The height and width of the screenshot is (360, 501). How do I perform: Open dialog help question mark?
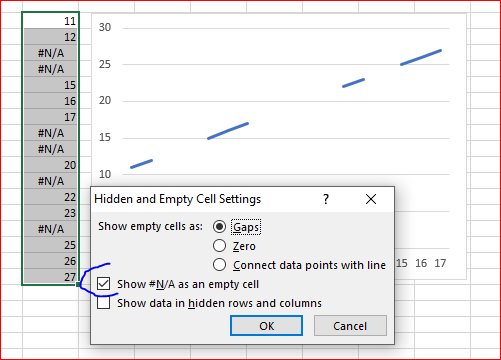pyautogui.click(x=326, y=199)
